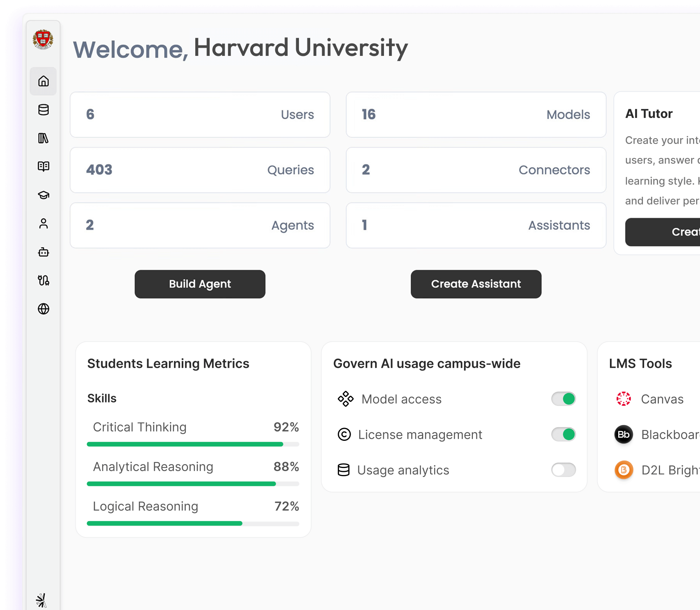Screen dimensions: 700x610
Task: Turn off License management toggle
Action: pos(563,434)
